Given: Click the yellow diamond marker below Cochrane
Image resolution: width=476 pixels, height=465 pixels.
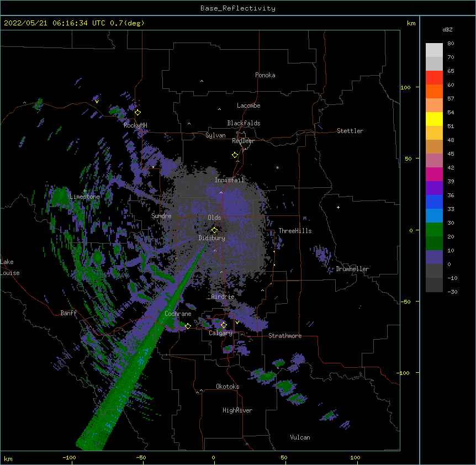Looking at the screenshot, I should coord(188,326).
